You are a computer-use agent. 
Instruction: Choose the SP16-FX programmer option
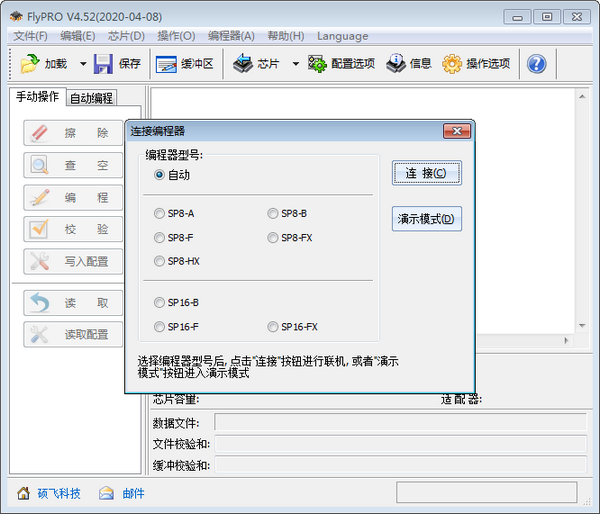[273, 327]
